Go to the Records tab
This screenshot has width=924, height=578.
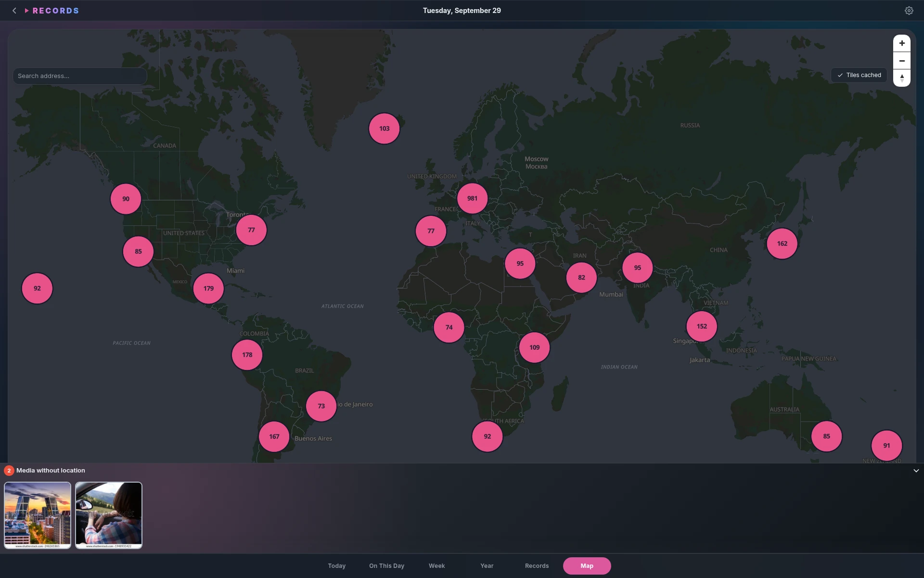click(x=537, y=566)
